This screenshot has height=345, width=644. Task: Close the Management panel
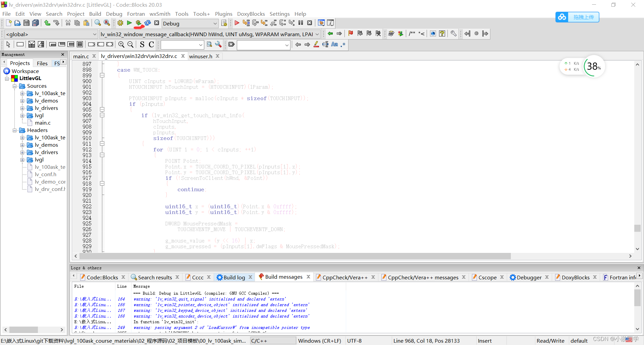[x=63, y=54]
